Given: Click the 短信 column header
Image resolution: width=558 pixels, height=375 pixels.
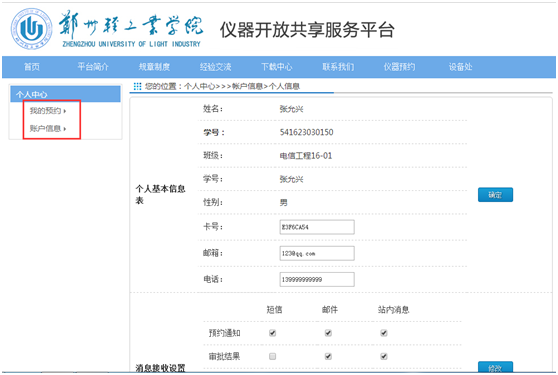Looking at the screenshot, I should point(274,310).
